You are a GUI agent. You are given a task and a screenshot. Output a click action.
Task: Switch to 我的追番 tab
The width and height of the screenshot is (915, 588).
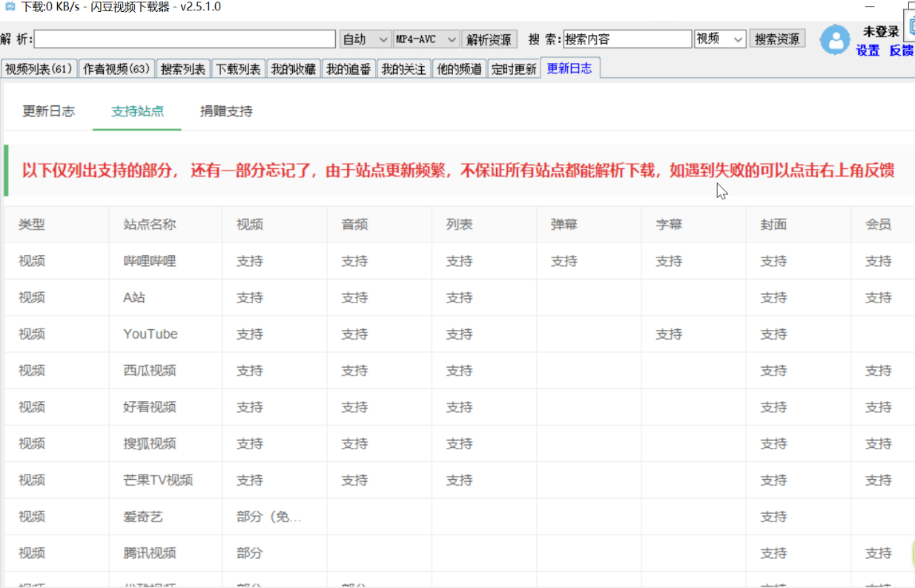tap(349, 69)
